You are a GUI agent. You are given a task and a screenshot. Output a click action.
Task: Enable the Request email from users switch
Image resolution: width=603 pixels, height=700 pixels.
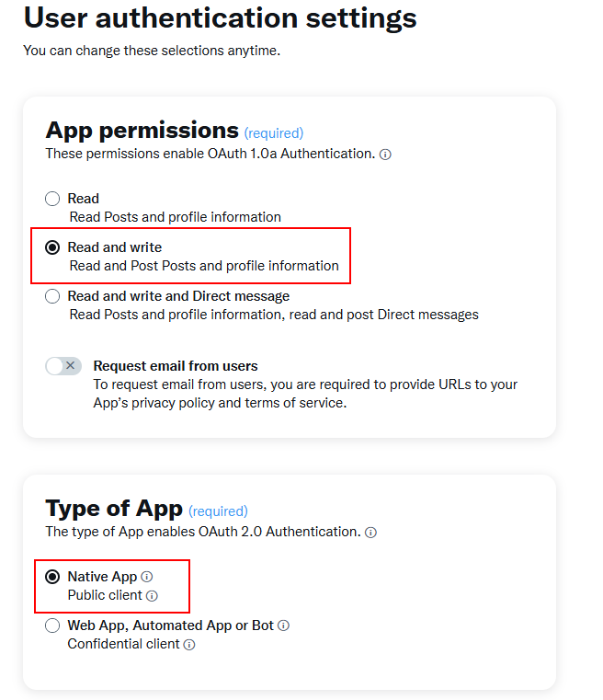point(63,366)
